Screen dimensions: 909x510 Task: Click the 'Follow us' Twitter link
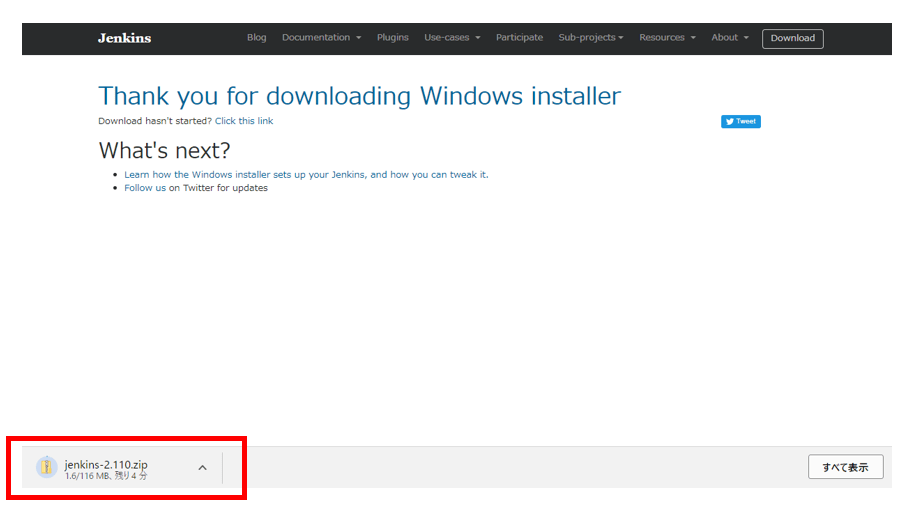click(x=145, y=188)
